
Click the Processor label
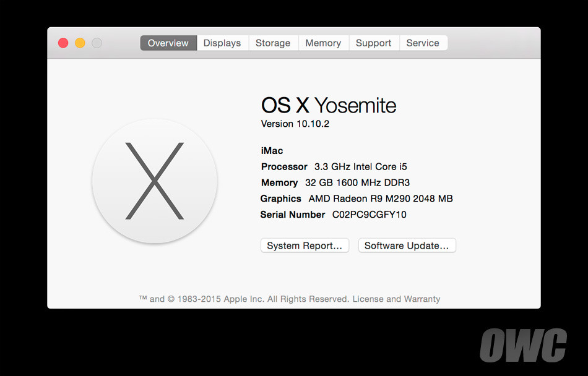[284, 166]
